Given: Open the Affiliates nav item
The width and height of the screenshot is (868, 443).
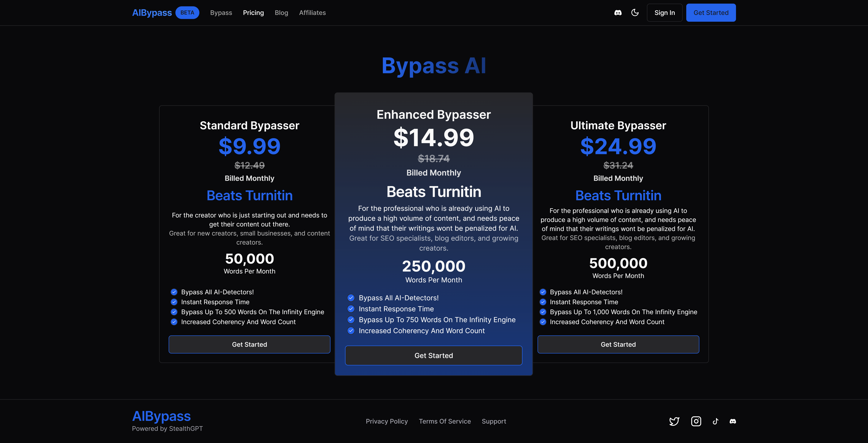Looking at the screenshot, I should (312, 13).
